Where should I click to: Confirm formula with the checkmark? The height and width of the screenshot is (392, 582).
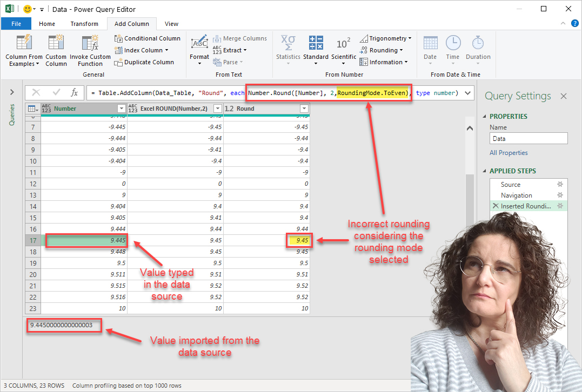point(56,92)
